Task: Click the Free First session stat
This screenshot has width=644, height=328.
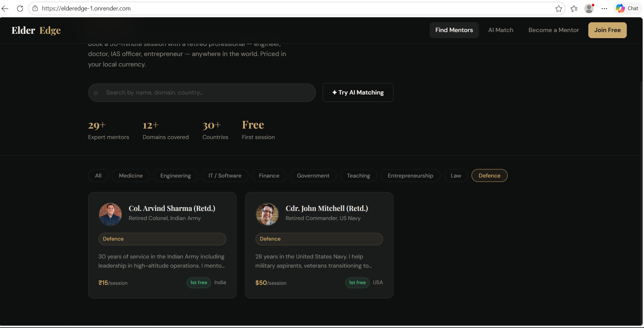Action: coord(258,130)
